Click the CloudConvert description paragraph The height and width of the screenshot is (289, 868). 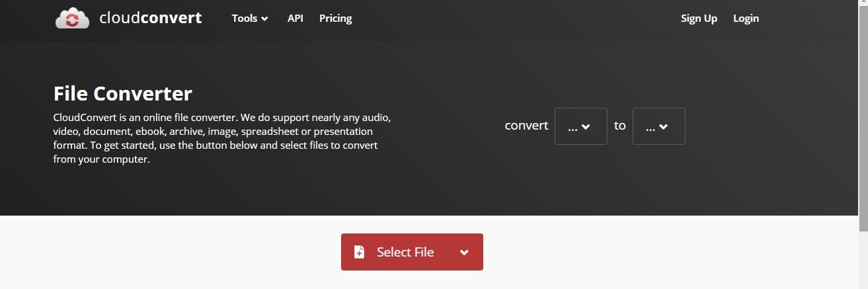pos(223,139)
